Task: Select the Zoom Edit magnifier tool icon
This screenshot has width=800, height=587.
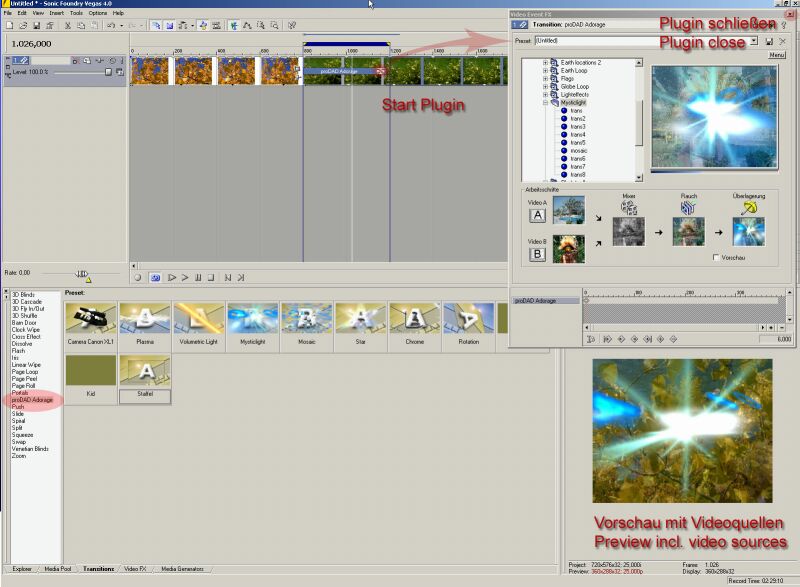Action: click(x=274, y=25)
